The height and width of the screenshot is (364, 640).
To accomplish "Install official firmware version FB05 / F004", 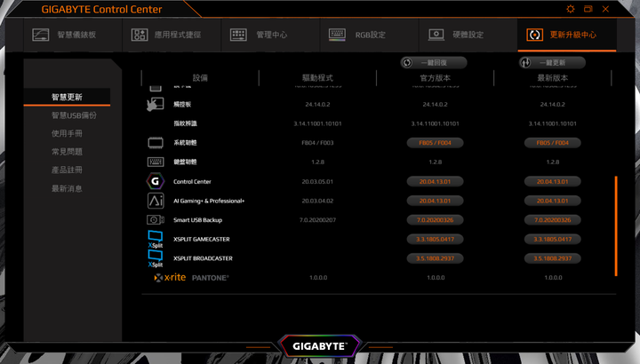I will coord(435,143).
